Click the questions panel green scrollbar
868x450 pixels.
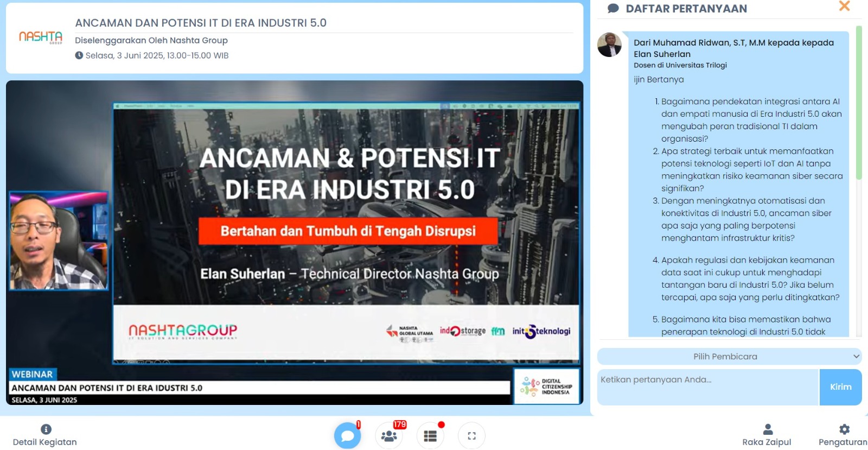858,103
